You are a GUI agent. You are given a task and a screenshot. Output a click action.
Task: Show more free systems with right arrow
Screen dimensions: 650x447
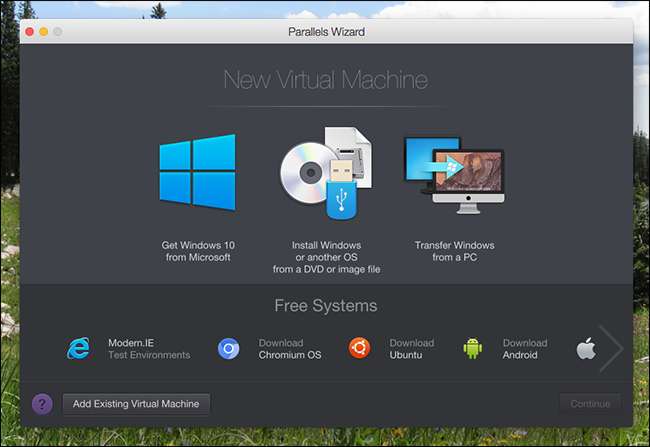(611, 348)
